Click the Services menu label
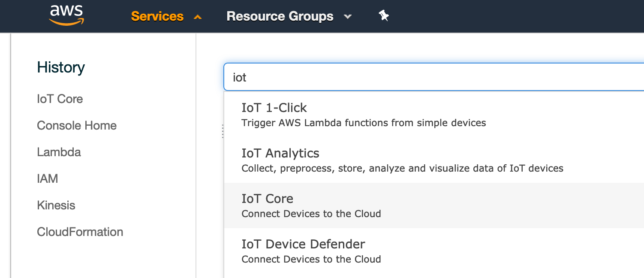 click(x=157, y=16)
